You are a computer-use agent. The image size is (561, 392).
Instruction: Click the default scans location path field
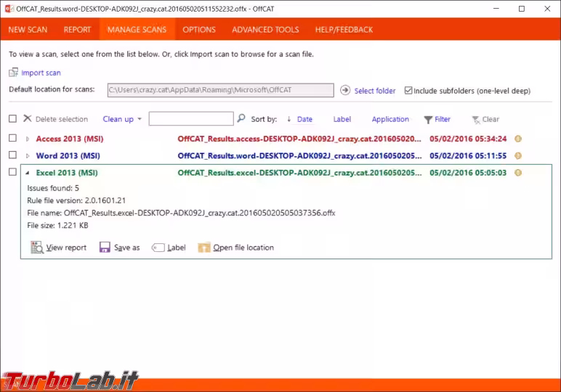(220, 90)
